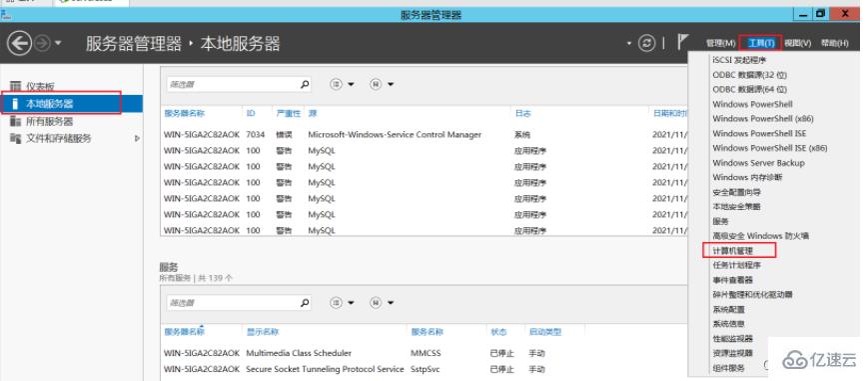The width and height of the screenshot is (868, 381).
Task: Select 服务 in the tools menu
Action: [720, 221]
